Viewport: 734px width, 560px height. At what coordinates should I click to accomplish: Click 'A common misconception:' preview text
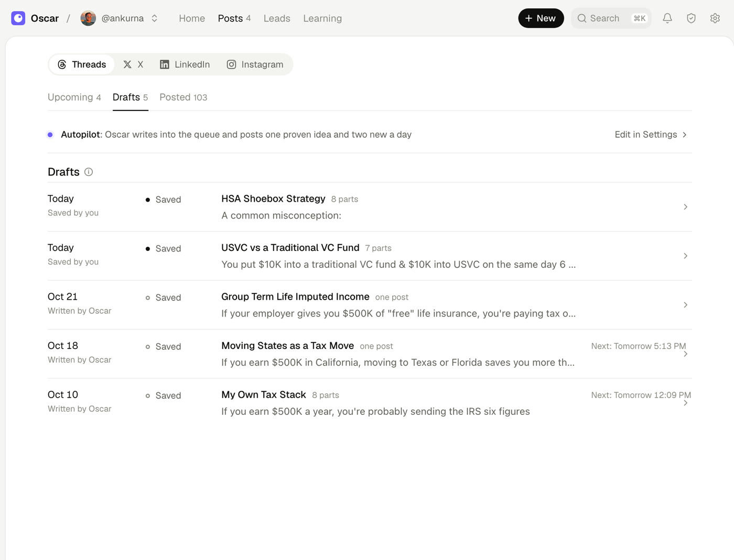click(281, 215)
